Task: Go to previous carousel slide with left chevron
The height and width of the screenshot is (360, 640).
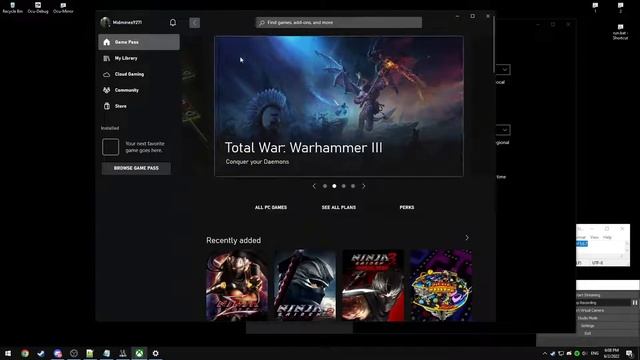Action: tap(314, 186)
